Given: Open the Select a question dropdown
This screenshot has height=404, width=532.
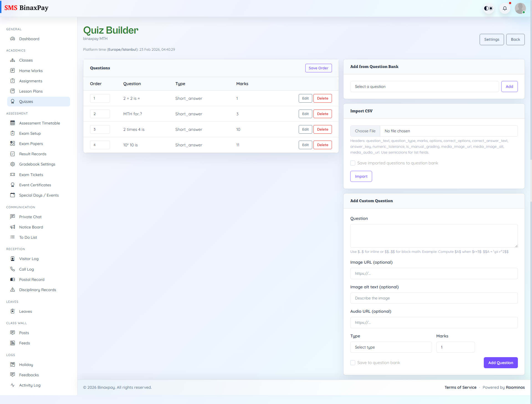Looking at the screenshot, I should pyautogui.click(x=424, y=87).
